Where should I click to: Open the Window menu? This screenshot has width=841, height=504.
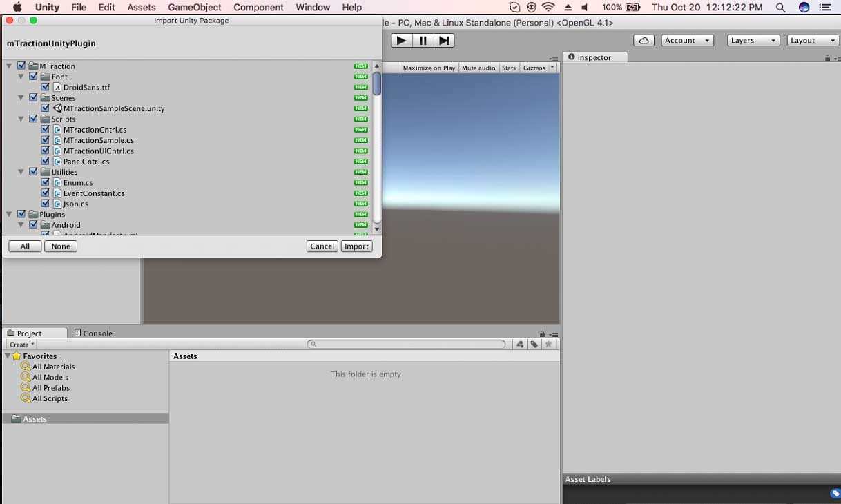point(313,8)
